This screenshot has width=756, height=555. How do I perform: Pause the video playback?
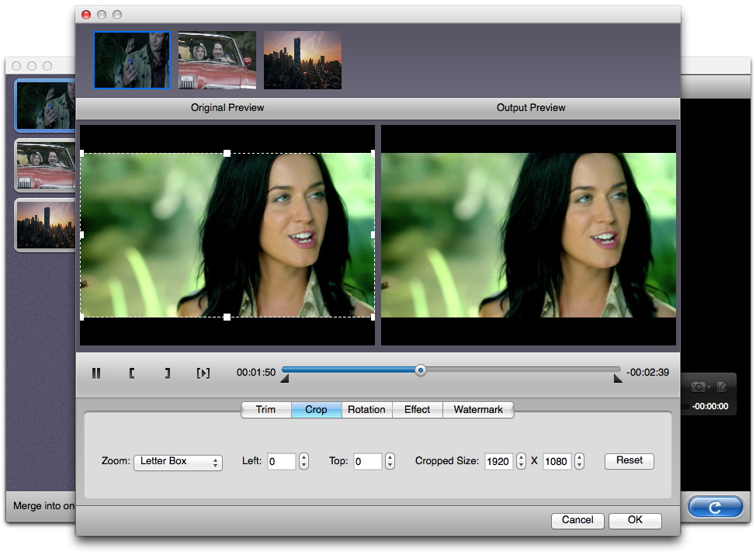pos(96,373)
